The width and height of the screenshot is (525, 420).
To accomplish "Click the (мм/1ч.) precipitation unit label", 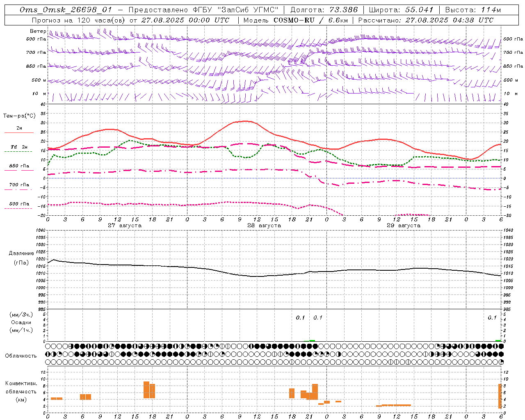I will (21, 330).
